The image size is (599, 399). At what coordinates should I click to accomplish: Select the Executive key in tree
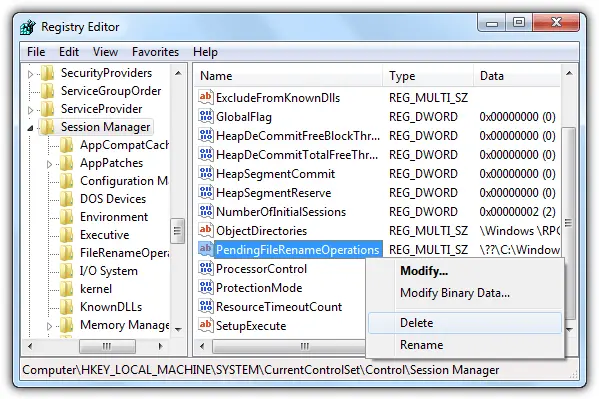(105, 235)
